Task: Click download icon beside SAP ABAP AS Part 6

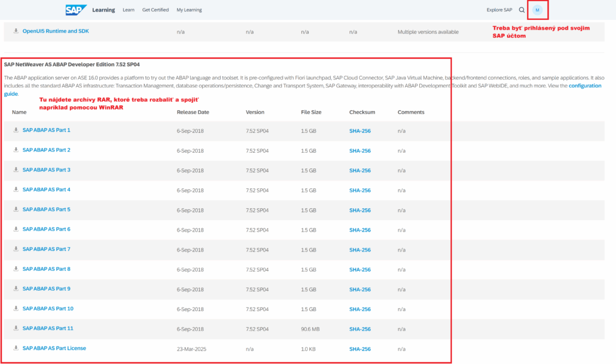Action: (x=16, y=229)
